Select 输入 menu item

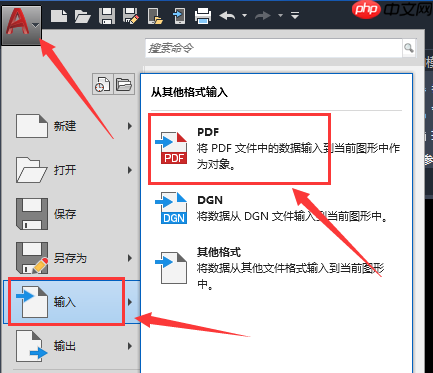(71, 302)
